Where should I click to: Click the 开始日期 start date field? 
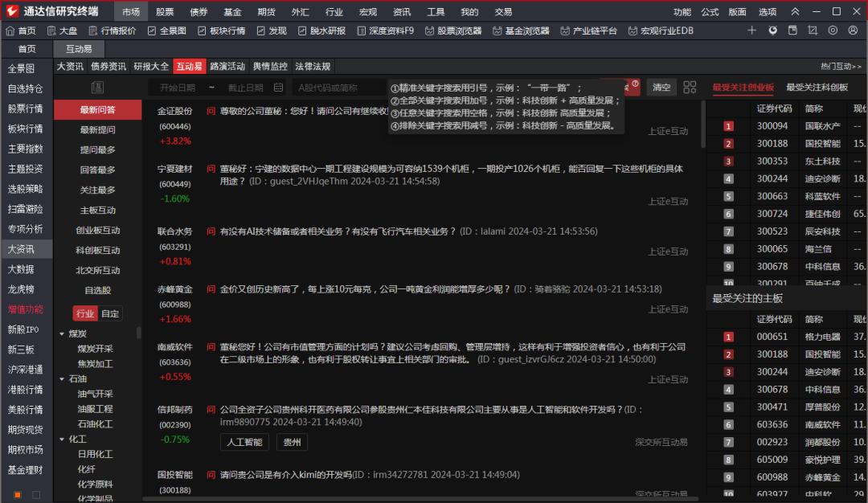pyautogui.click(x=178, y=88)
